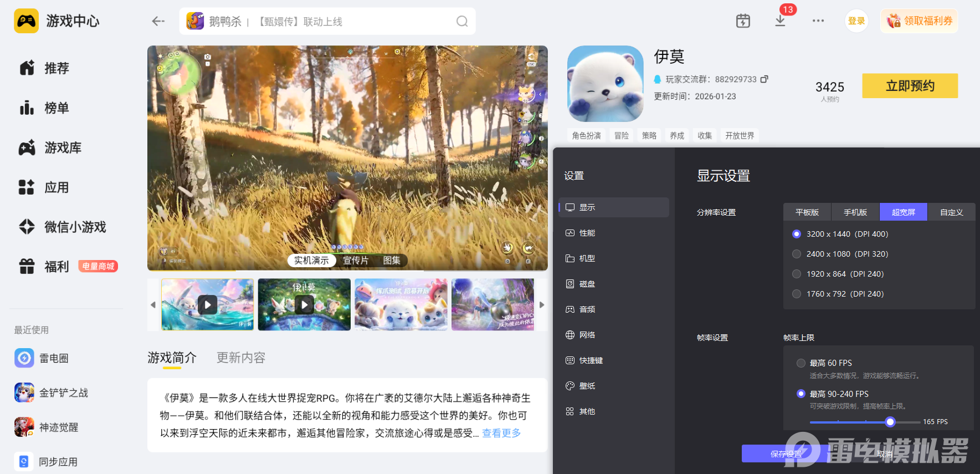Launch 金铲铲之战 from recently used
The width and height of the screenshot is (980, 474).
(52, 393)
